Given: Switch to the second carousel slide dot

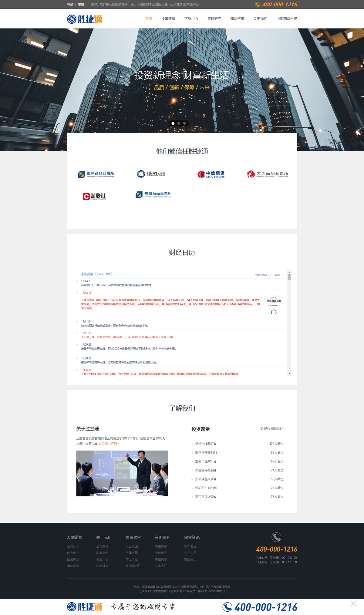Looking at the screenshot, I should click(x=179, y=123).
